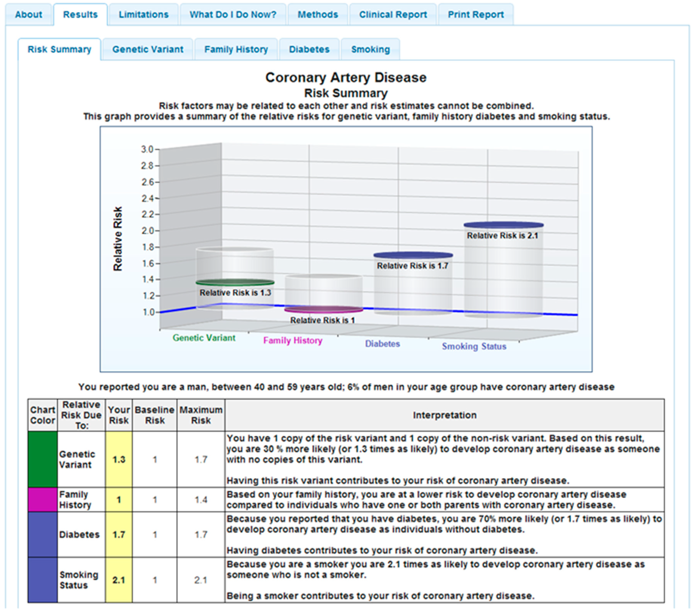Click the Results main tab
The height and width of the screenshot is (616, 696).
coord(80,15)
